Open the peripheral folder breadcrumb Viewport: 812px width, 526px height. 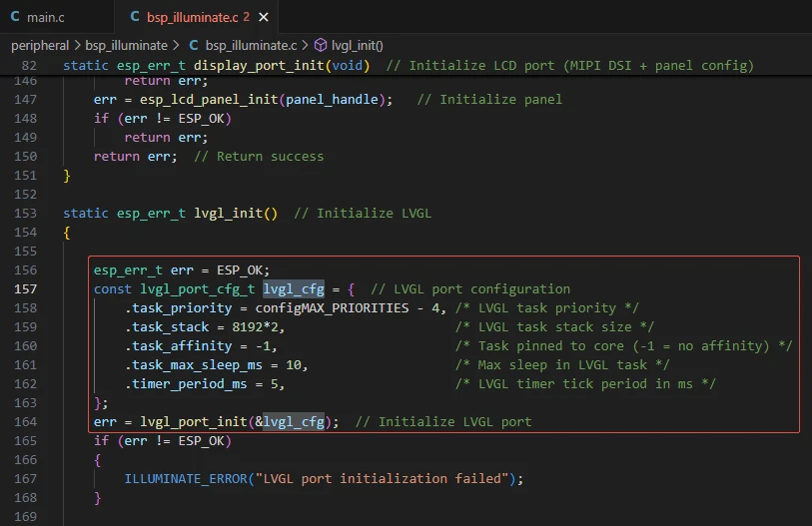[39, 45]
